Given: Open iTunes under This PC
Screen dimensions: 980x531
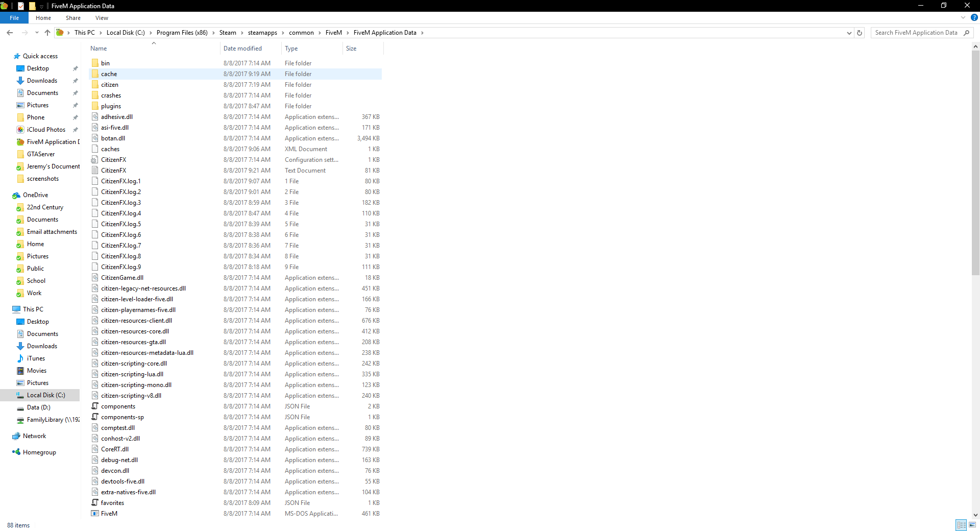Looking at the screenshot, I should pyautogui.click(x=36, y=358).
